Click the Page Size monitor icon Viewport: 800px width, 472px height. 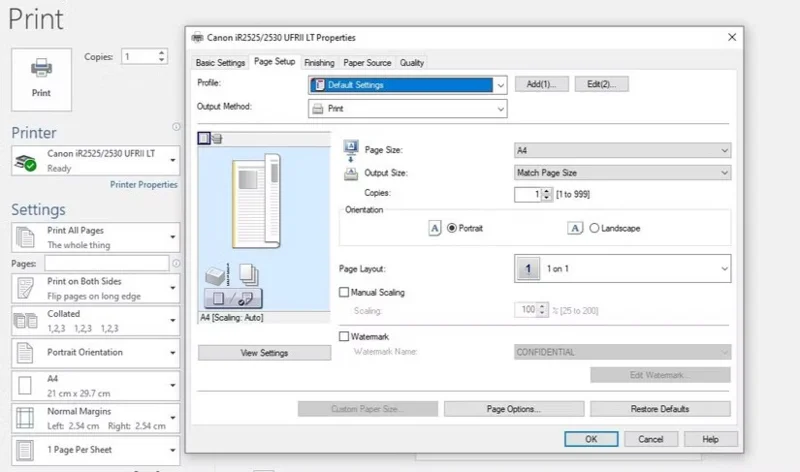pos(351,151)
